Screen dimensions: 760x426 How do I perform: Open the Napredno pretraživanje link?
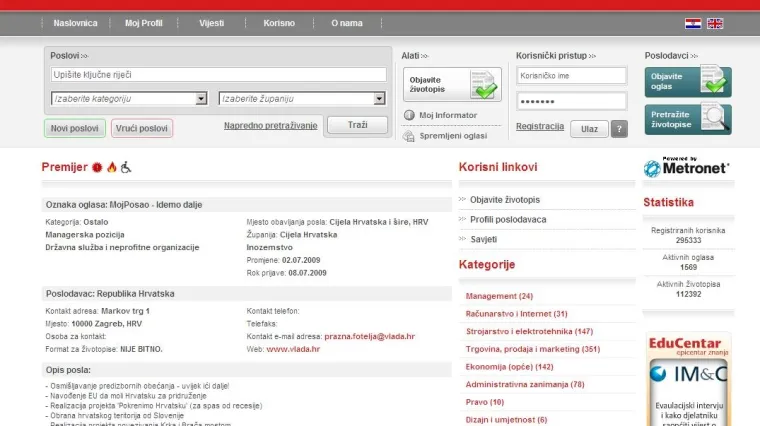[270, 126]
